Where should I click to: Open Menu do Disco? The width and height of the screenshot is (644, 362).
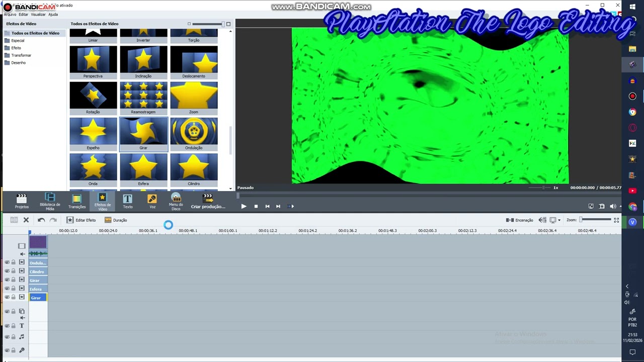click(176, 201)
